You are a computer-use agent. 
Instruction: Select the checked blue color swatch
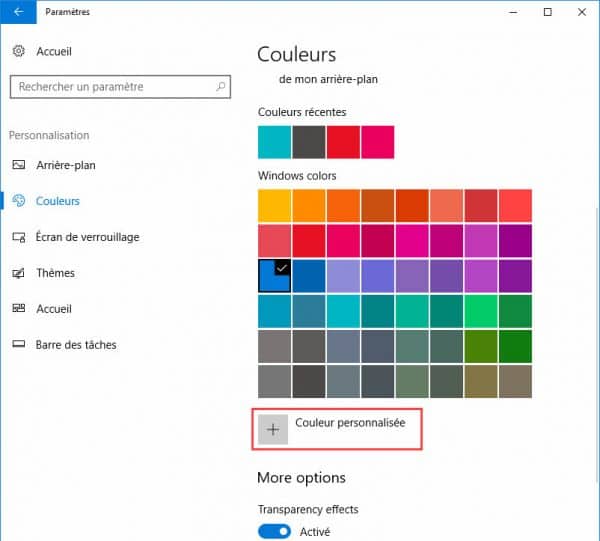click(x=274, y=276)
